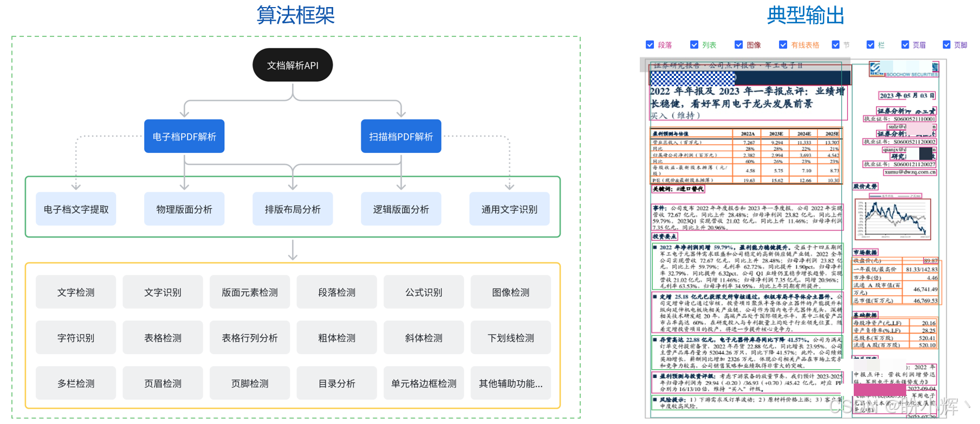Image resolution: width=980 pixels, height=424 pixels.
Task: Choose the 排版布局分析 box
Action: [x=293, y=209]
